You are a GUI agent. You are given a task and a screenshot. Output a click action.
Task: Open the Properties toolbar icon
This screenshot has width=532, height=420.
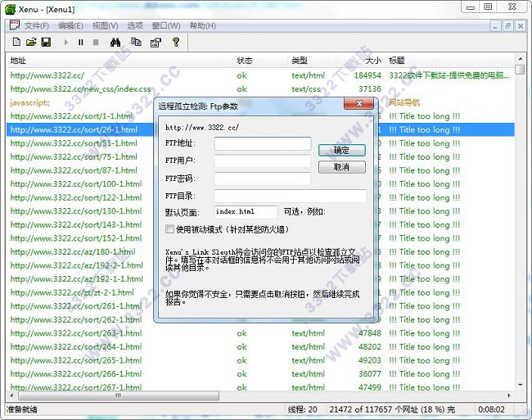point(156,43)
